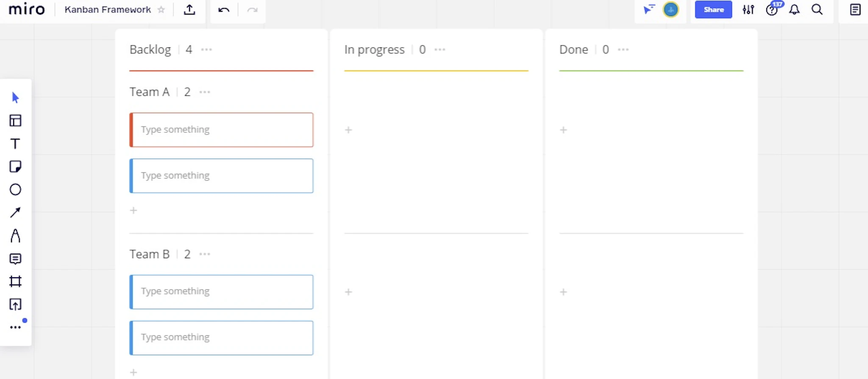Image resolution: width=868 pixels, height=379 pixels.
Task: Click the Upload tool in sidebar
Action: 15,304
